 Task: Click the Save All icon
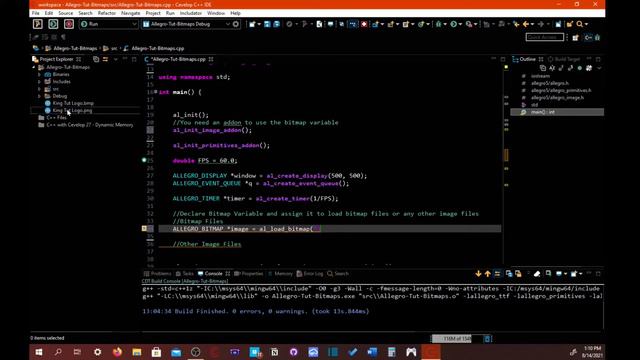pyautogui.click(x=276, y=24)
